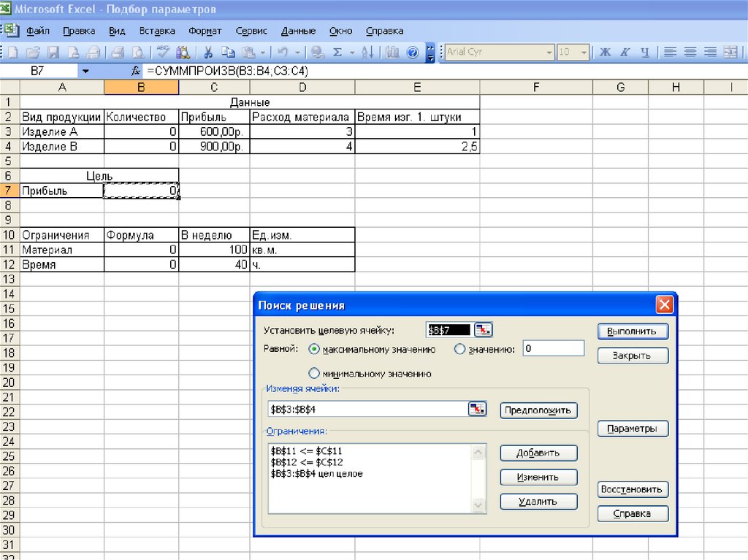This screenshot has height=560, width=748.
Task: Click the Chart Wizard toolbar icon
Action: [x=392, y=53]
